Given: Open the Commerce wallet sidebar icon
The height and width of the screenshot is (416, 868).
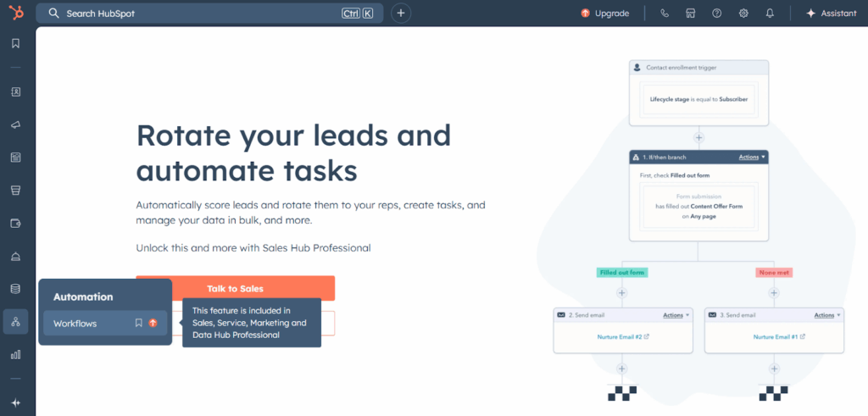Looking at the screenshot, I should [x=15, y=224].
